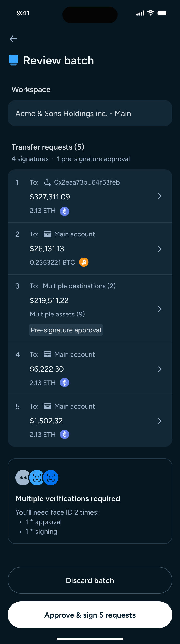The height and width of the screenshot is (644, 180).
Task: Select the Acme & Sons Holdings workspace field
Action: coord(90,113)
